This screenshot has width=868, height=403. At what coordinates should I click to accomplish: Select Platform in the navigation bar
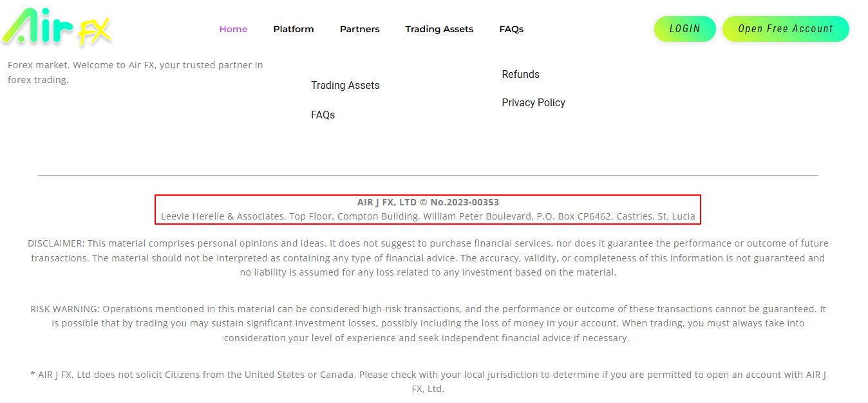(x=294, y=29)
